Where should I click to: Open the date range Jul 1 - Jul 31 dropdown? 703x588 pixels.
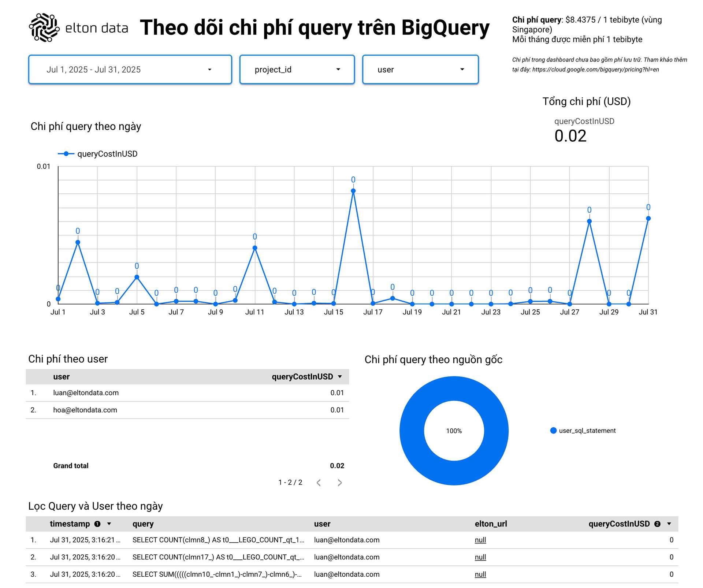click(x=130, y=70)
